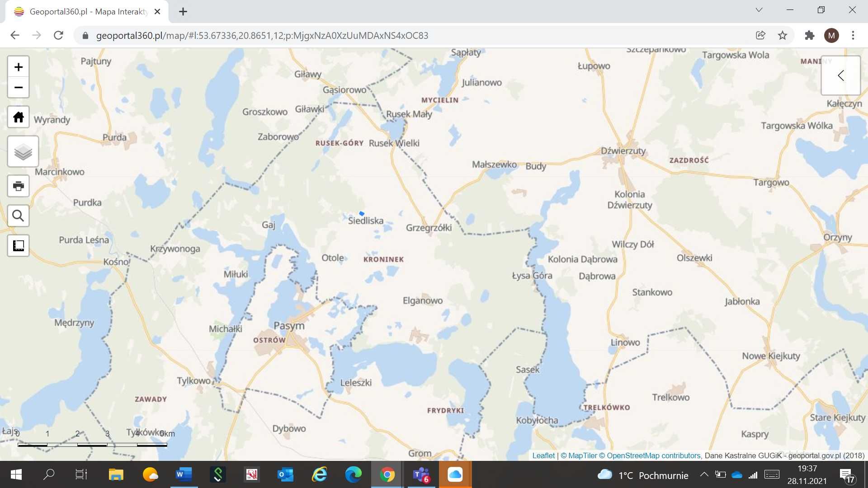Click the print map icon
Screen dimensions: 868x488
pos(19,186)
